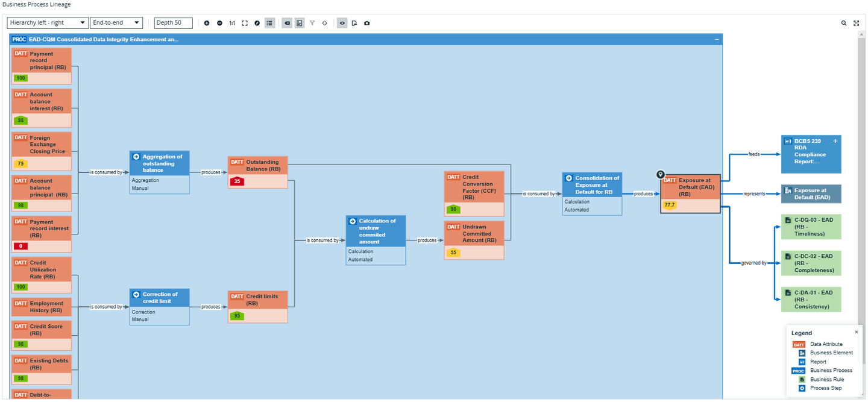This screenshot has width=868, height=402.
Task: Toggle the eye visibility icon
Action: click(x=342, y=23)
